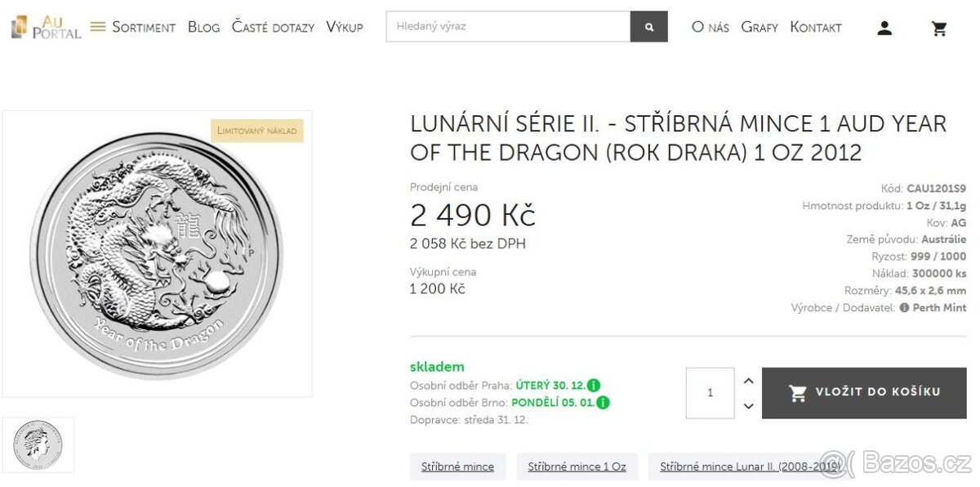Click the search magnifier icon
980x487 pixels.
[648, 26]
